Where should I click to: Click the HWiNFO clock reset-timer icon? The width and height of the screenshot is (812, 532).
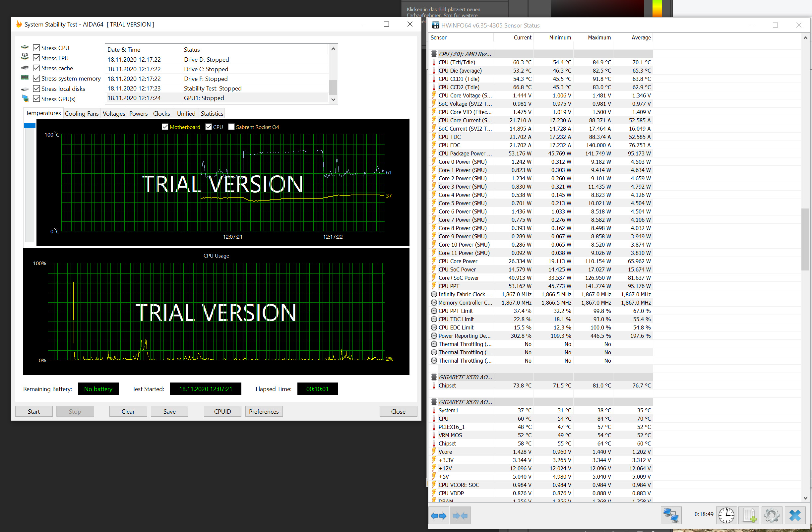point(726,515)
